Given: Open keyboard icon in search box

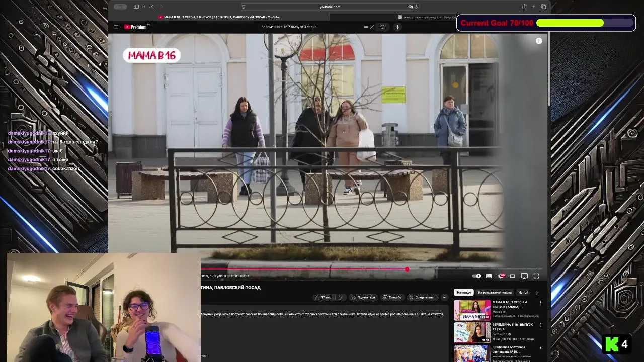Looking at the screenshot, I should pyautogui.click(x=366, y=27).
